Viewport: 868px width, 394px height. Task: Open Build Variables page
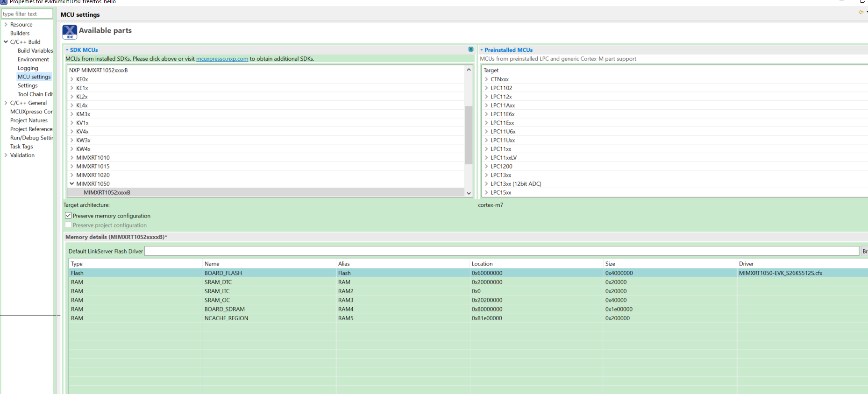tap(36, 50)
